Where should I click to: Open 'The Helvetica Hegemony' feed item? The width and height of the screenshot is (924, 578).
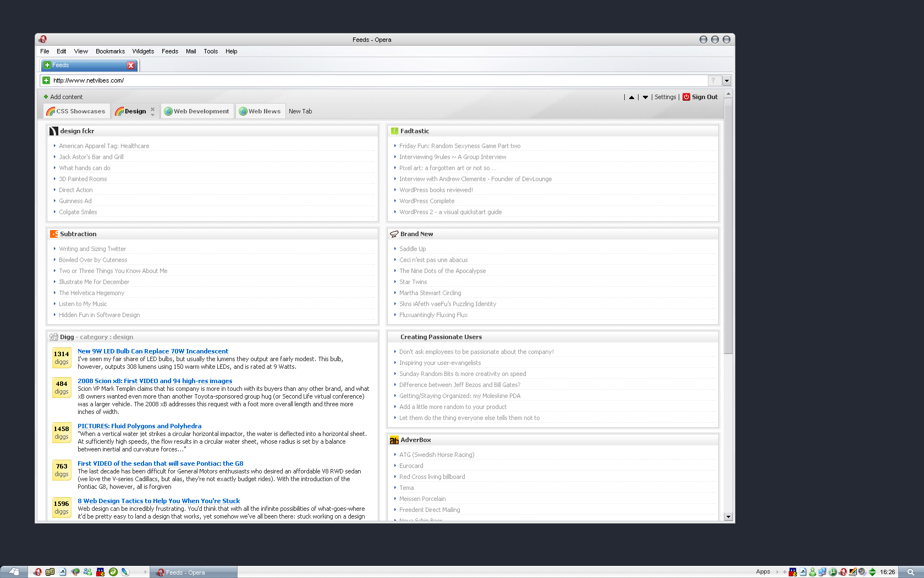pyautogui.click(x=92, y=293)
